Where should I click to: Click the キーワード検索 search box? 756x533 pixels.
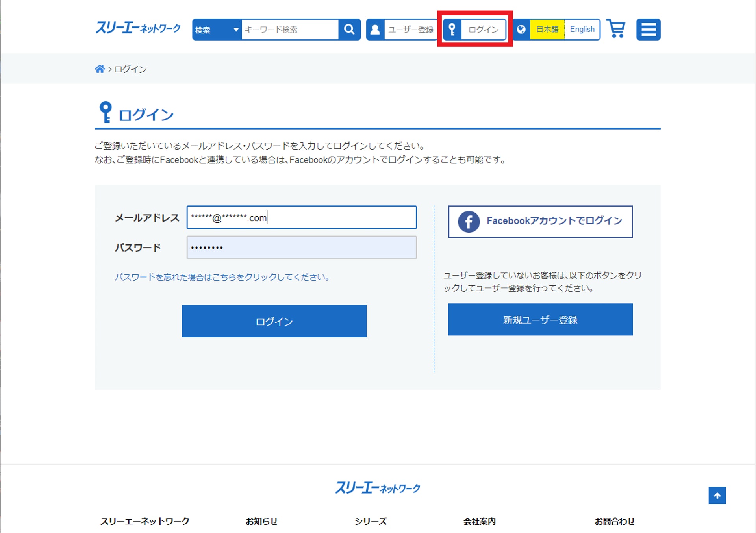click(289, 30)
